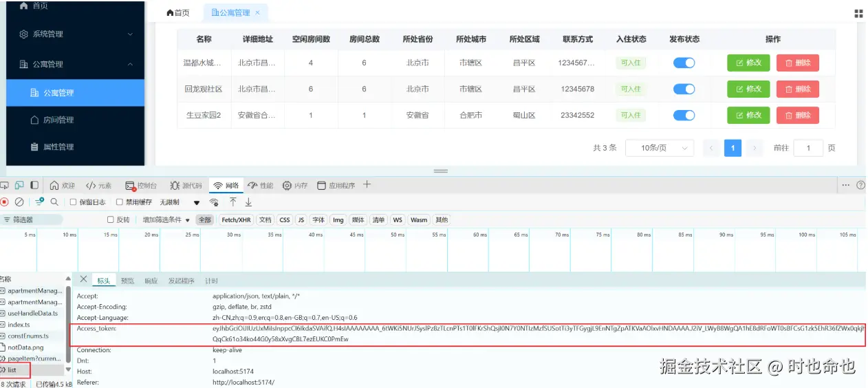868x388 pixels.
Task: Open the 无限制 throttling dropdown
Action: pyautogui.click(x=180, y=202)
